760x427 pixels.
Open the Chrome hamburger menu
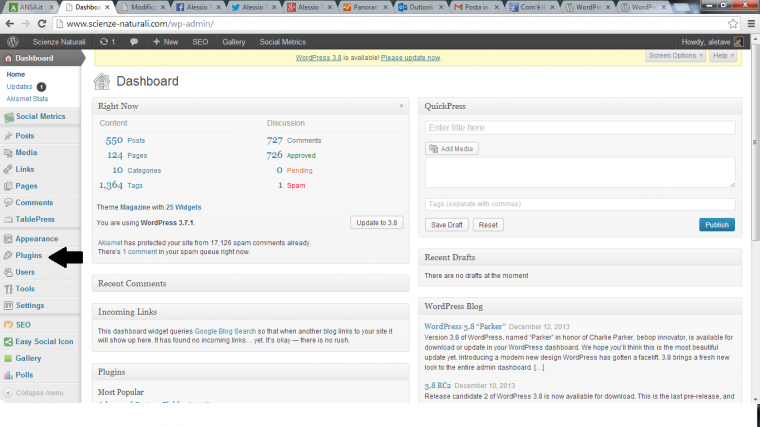point(751,23)
